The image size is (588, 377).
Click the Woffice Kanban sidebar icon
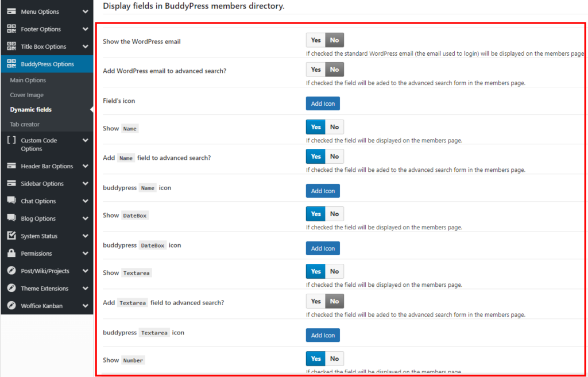pos(11,306)
